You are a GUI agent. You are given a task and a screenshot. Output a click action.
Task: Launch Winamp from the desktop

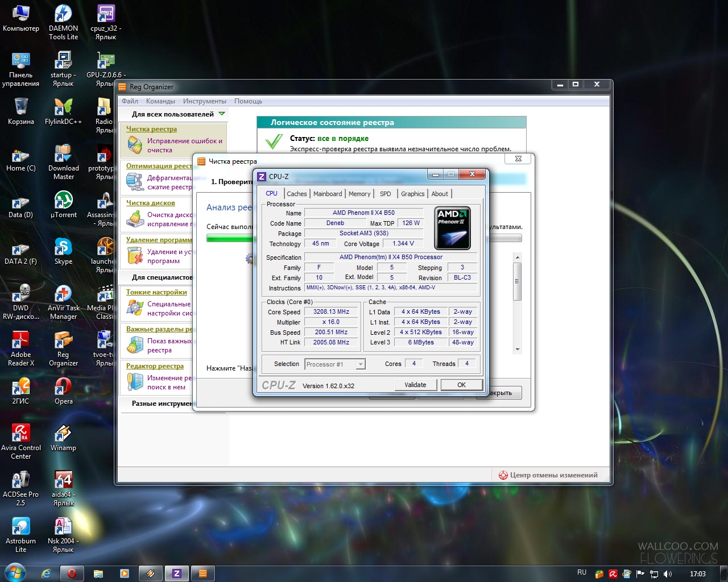pos(63,434)
